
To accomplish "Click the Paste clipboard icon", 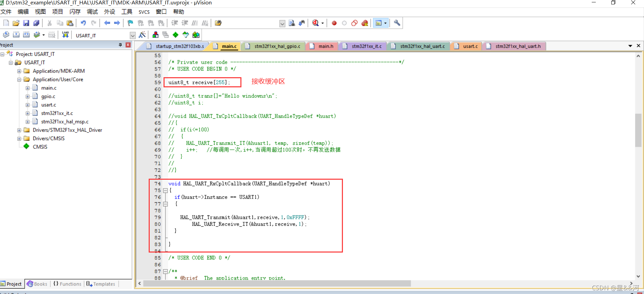I will (70, 23).
